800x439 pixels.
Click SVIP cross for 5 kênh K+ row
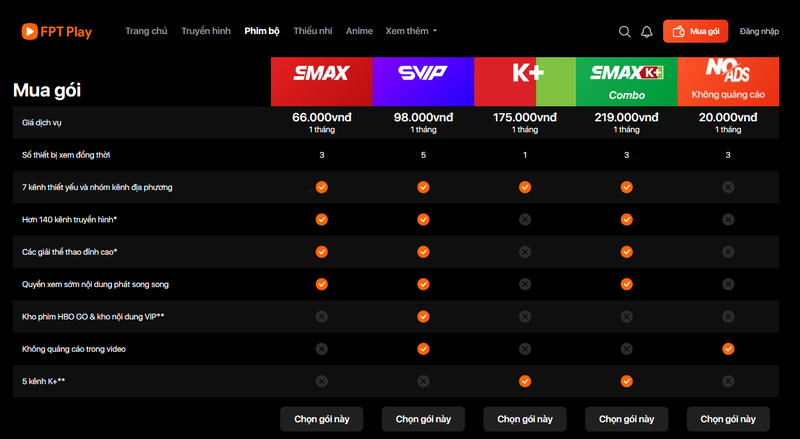(x=423, y=381)
